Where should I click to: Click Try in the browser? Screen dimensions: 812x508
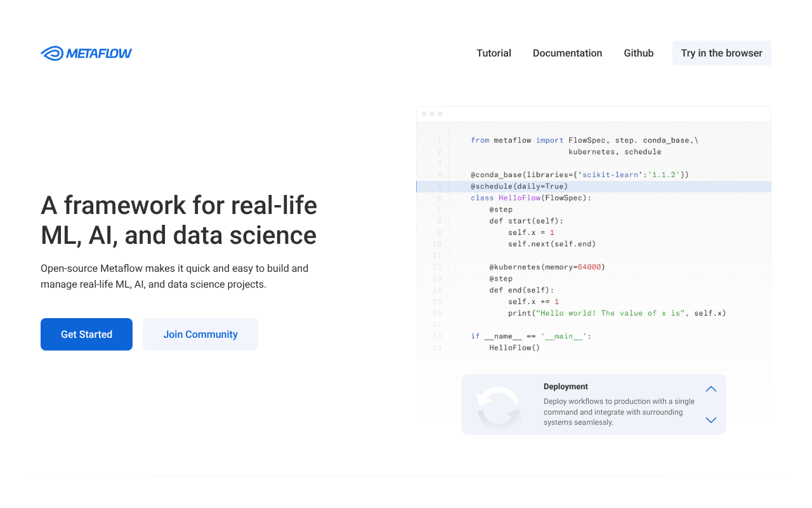pos(721,53)
